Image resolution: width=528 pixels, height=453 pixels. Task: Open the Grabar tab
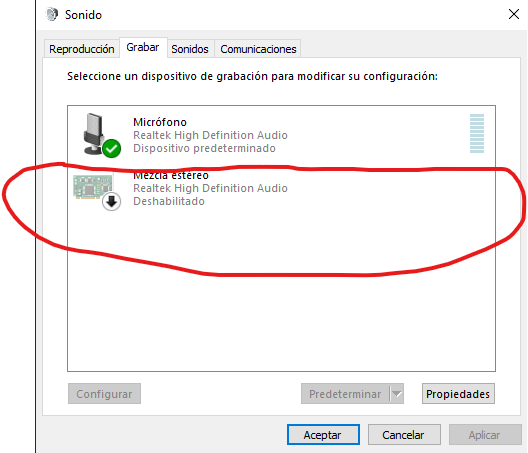pos(143,47)
